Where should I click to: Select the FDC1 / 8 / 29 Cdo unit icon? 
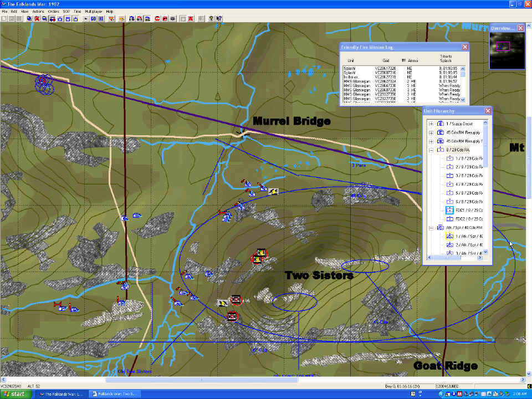pos(449,211)
